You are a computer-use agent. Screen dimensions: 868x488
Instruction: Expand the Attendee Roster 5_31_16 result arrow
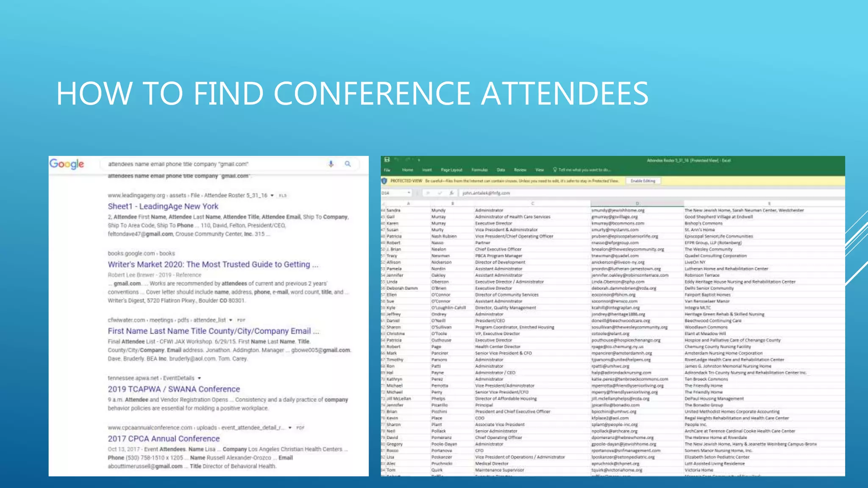coord(272,195)
